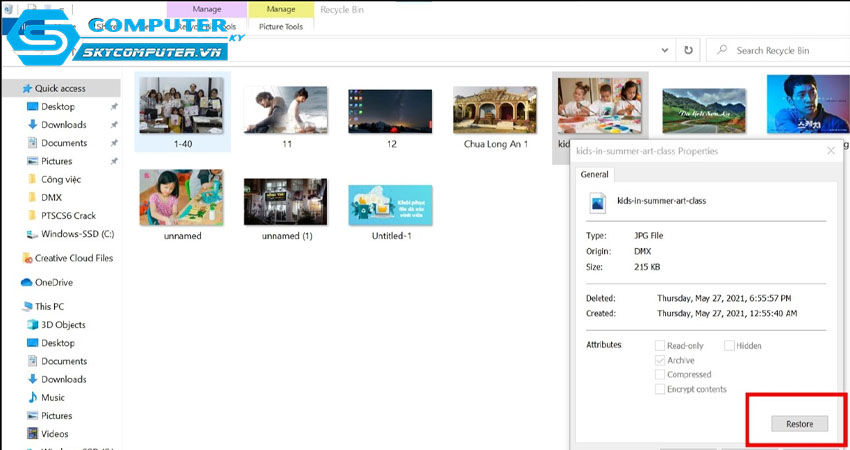Screen dimensions: 850x450
Task: Expand the address bar history dropdown
Action: point(664,49)
